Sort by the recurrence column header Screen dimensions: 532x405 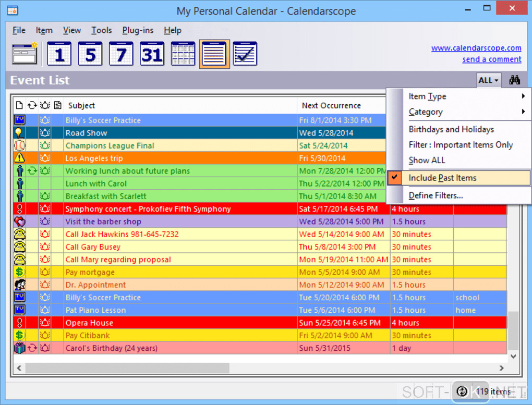point(32,105)
